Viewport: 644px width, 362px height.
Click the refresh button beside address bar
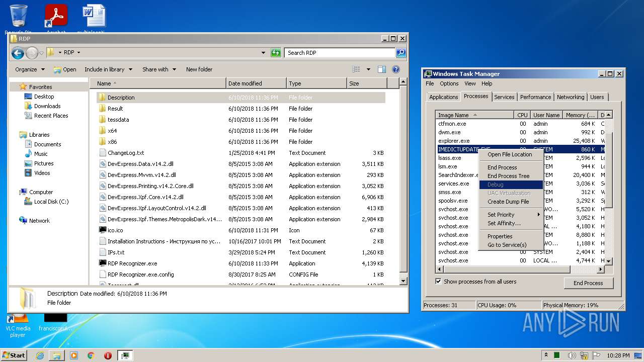[276, 52]
